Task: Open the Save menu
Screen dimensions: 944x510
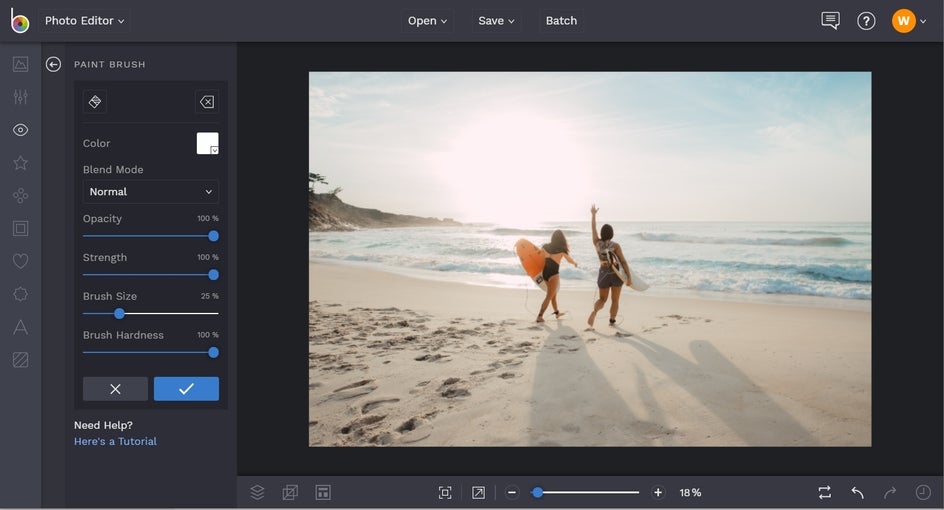Action: coord(496,21)
